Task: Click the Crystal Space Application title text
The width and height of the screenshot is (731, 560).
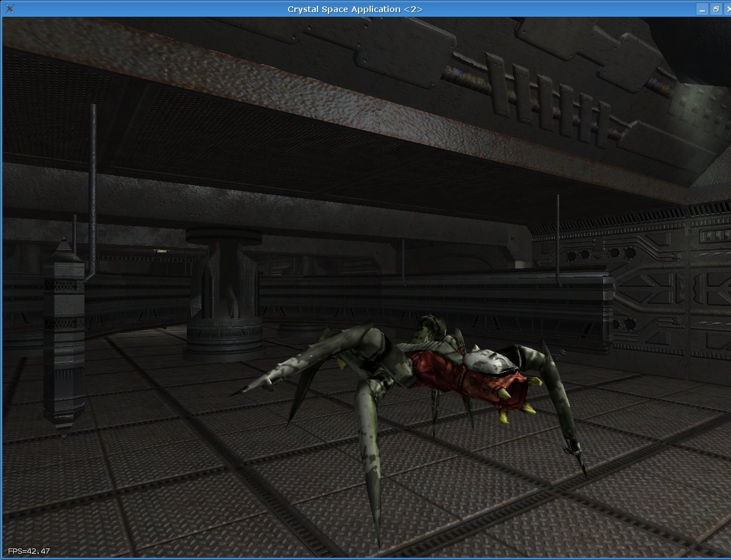Action: point(355,9)
